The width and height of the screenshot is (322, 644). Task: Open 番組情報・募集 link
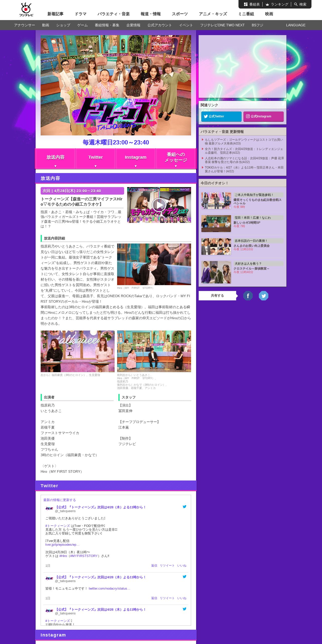point(107,25)
